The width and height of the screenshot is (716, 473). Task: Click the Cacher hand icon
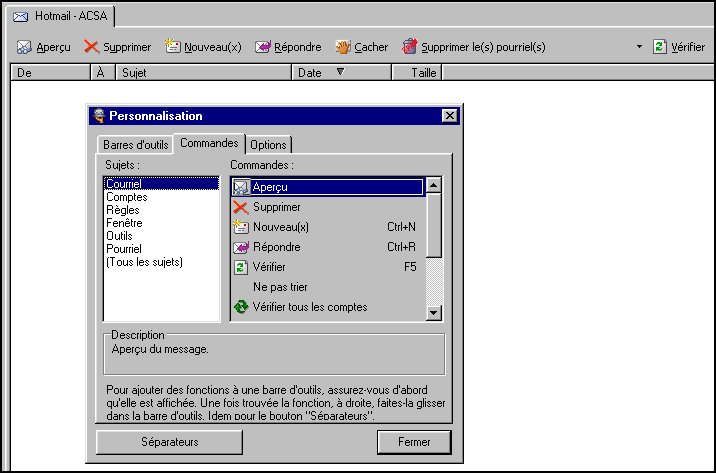[343, 47]
